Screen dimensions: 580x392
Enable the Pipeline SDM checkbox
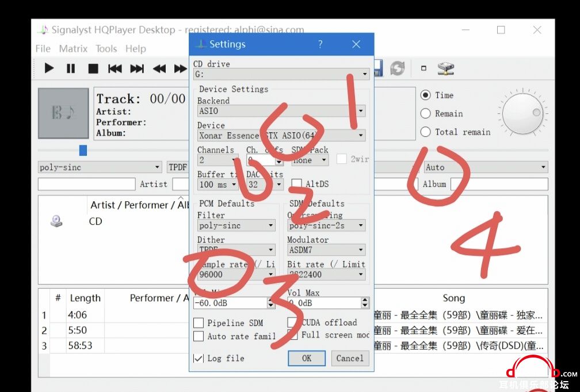199,323
